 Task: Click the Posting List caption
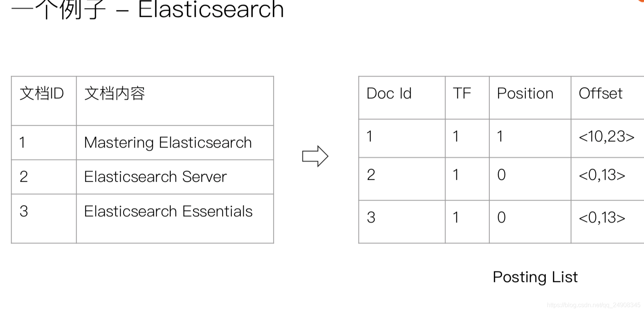click(535, 277)
